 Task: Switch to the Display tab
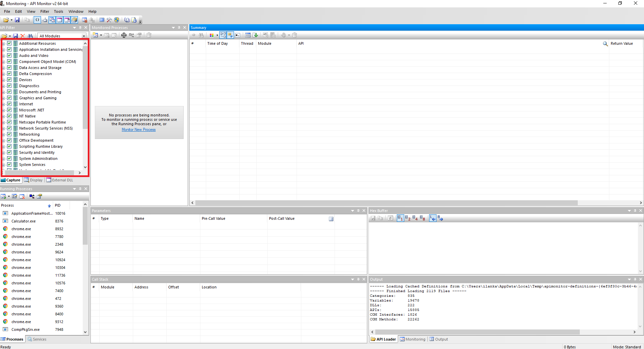tap(33, 180)
